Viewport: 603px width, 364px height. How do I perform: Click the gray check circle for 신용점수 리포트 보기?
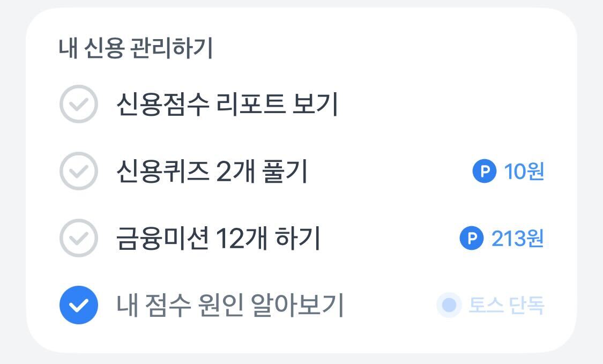coord(78,103)
